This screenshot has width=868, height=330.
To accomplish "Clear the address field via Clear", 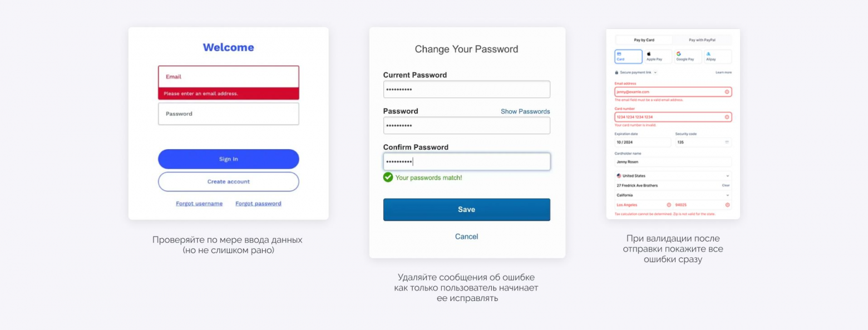I will point(726,185).
